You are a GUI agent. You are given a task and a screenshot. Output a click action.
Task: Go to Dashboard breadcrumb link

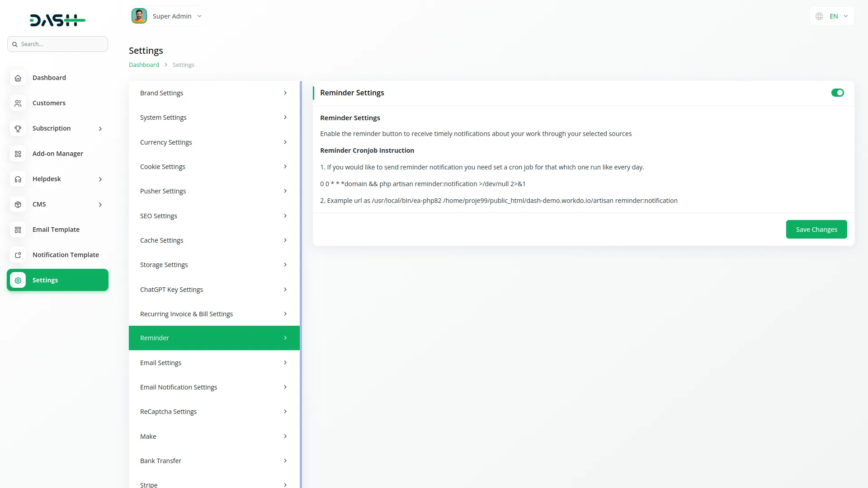point(144,65)
